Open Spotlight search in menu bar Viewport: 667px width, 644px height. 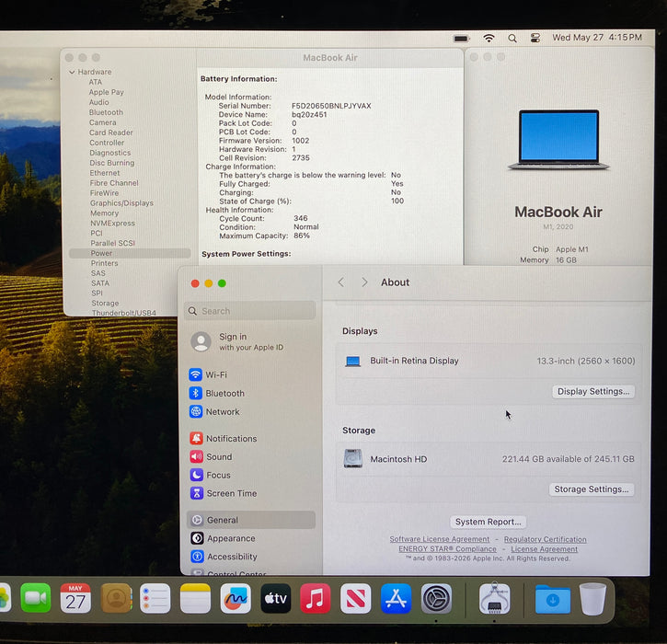pyautogui.click(x=512, y=39)
